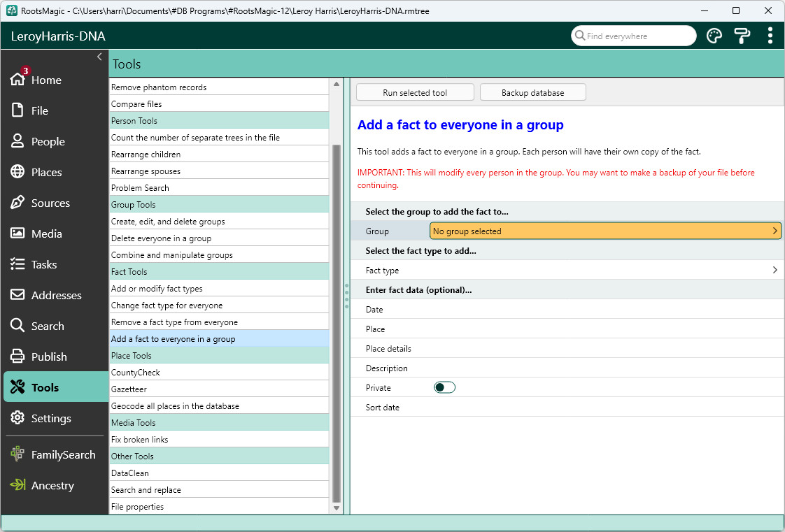
Task: Click the Run selected tool button
Action: (415, 92)
